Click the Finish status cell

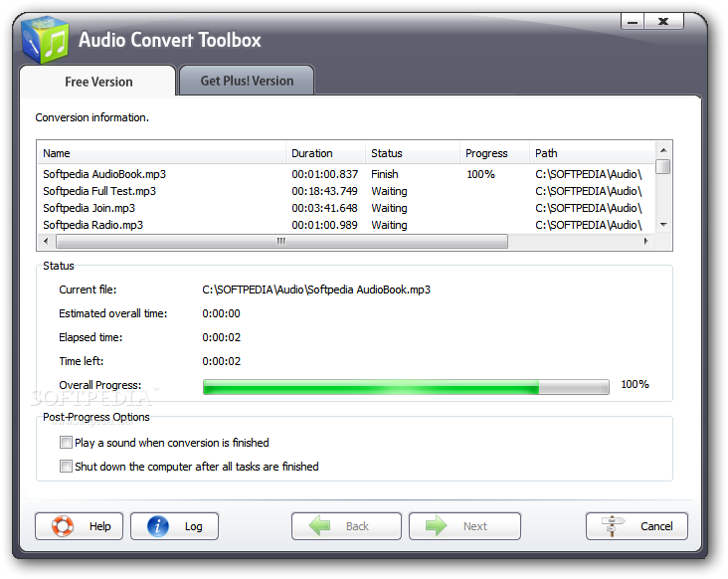(385, 174)
